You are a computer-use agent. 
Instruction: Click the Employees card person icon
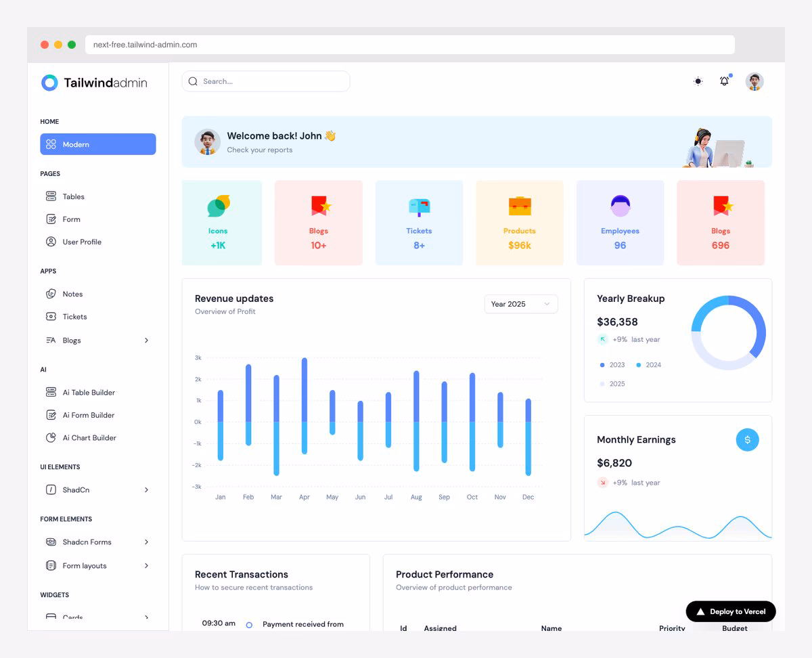point(620,205)
